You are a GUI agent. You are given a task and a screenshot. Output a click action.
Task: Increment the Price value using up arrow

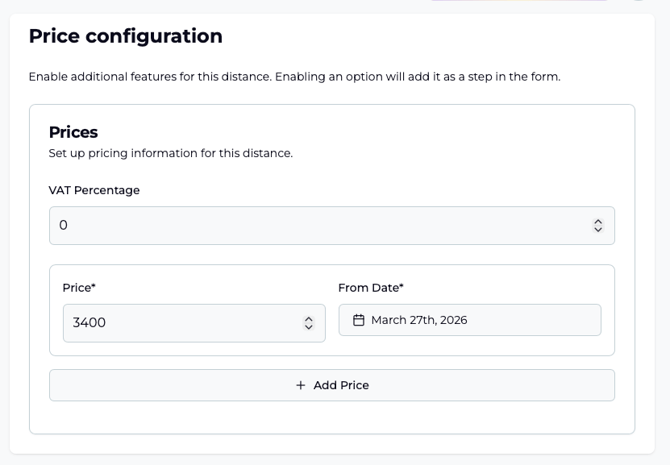(x=309, y=318)
